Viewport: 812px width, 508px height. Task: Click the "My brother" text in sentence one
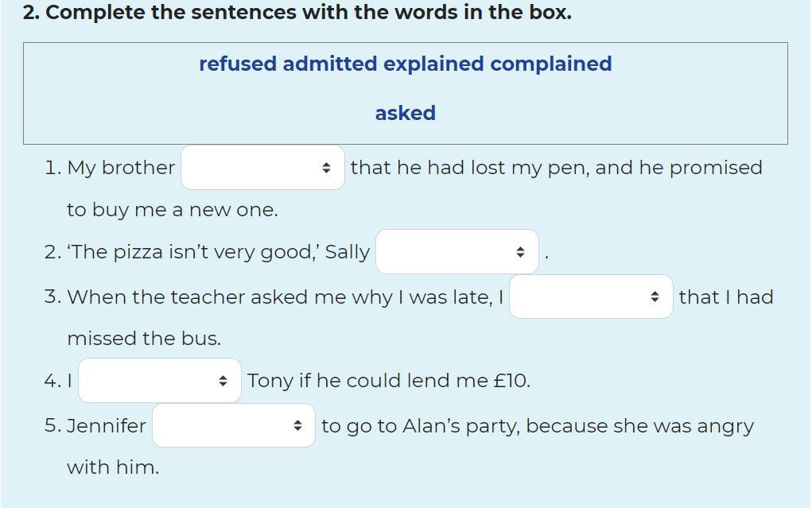click(121, 168)
